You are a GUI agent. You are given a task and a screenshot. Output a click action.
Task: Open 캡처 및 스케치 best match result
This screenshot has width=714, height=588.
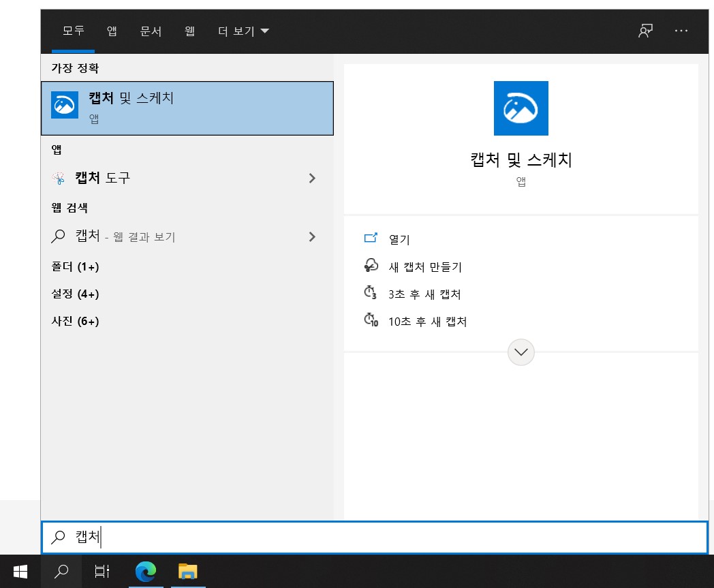click(187, 108)
